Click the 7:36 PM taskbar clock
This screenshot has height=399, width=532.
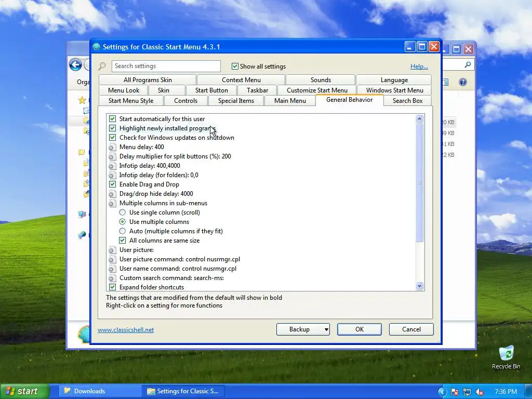(506, 392)
